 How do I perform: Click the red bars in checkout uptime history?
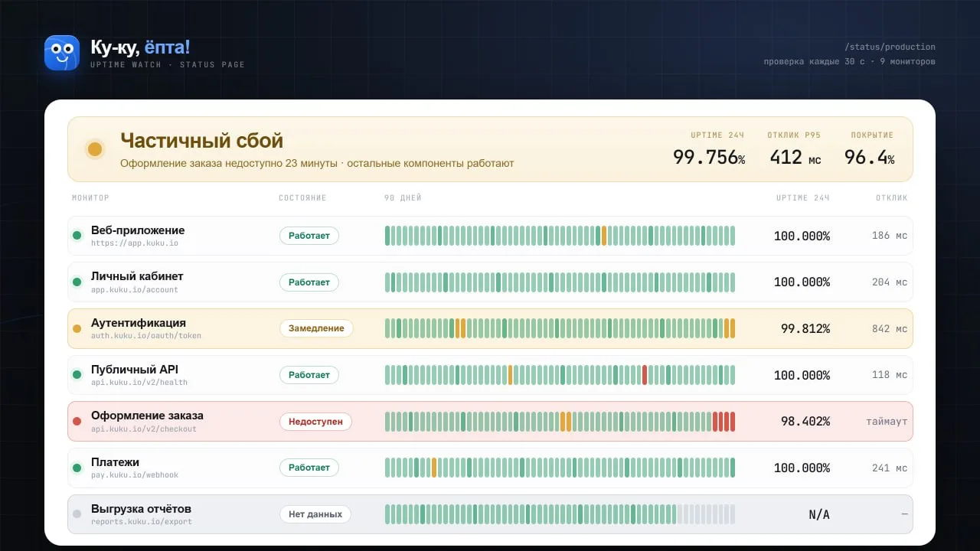724,422
